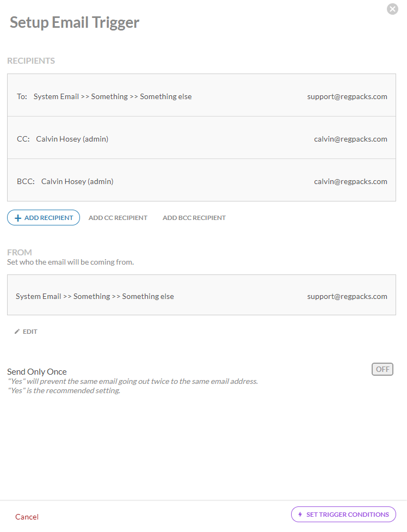Click the Send Only Once label
The height and width of the screenshot is (532, 407).
[37, 372]
